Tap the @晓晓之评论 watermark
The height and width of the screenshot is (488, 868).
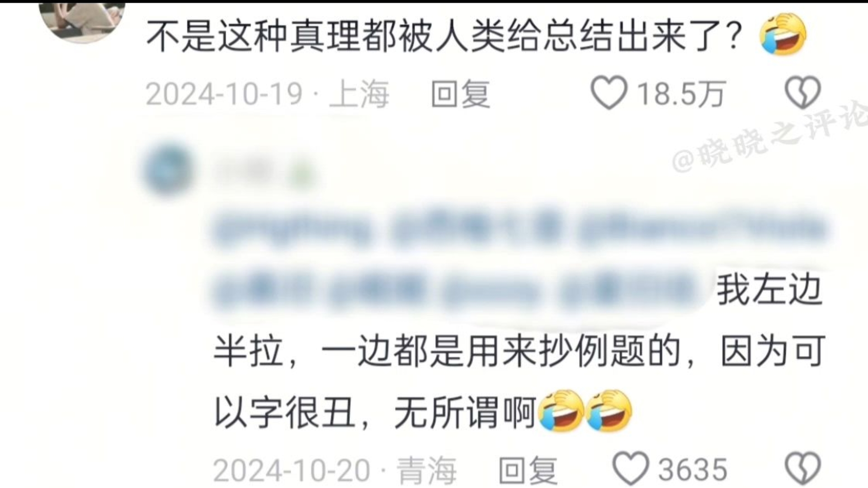[769, 138]
